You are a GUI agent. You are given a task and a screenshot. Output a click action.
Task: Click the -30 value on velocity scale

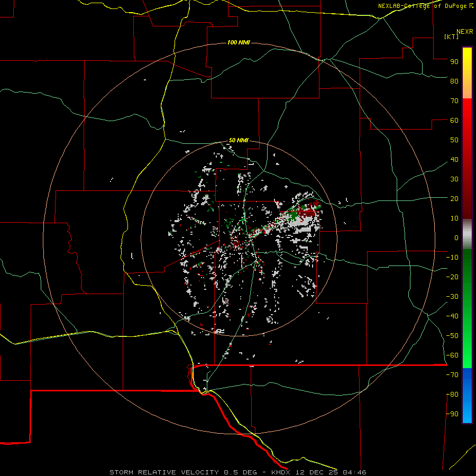[x=452, y=297]
